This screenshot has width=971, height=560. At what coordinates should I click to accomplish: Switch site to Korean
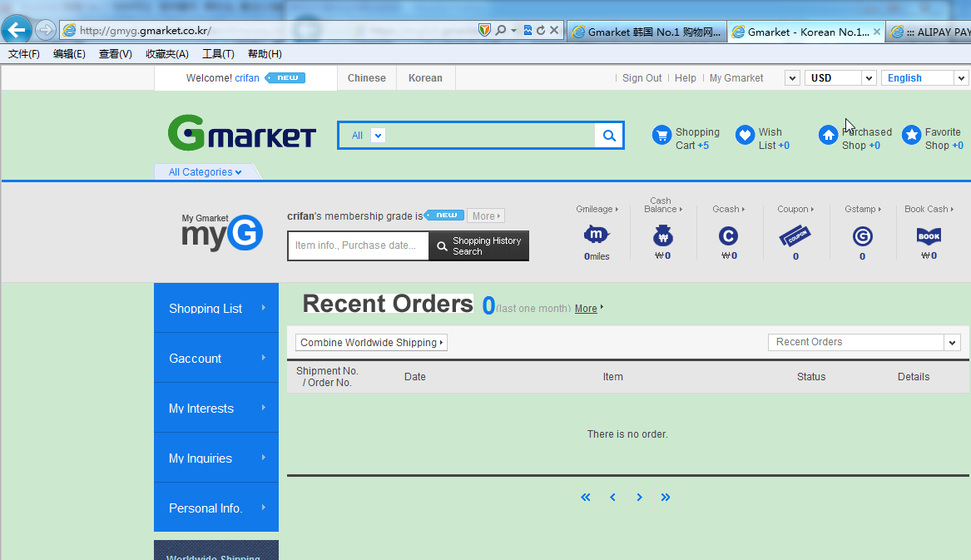(x=425, y=78)
